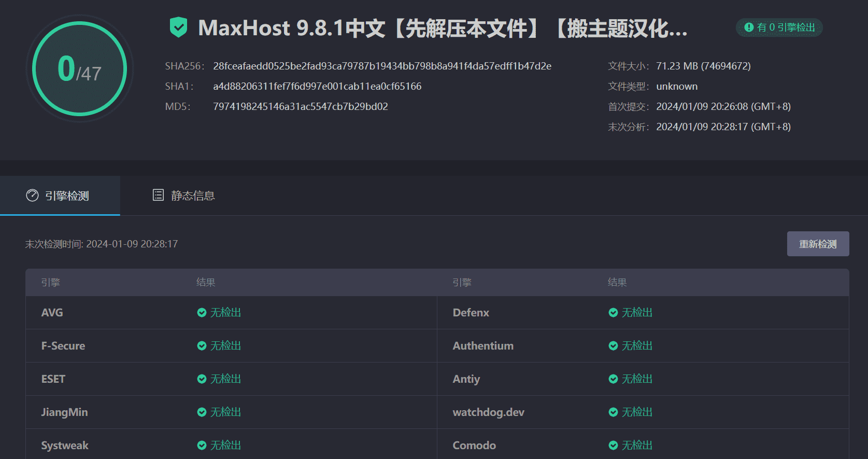Click the green check icon in AVG row

pyautogui.click(x=202, y=312)
